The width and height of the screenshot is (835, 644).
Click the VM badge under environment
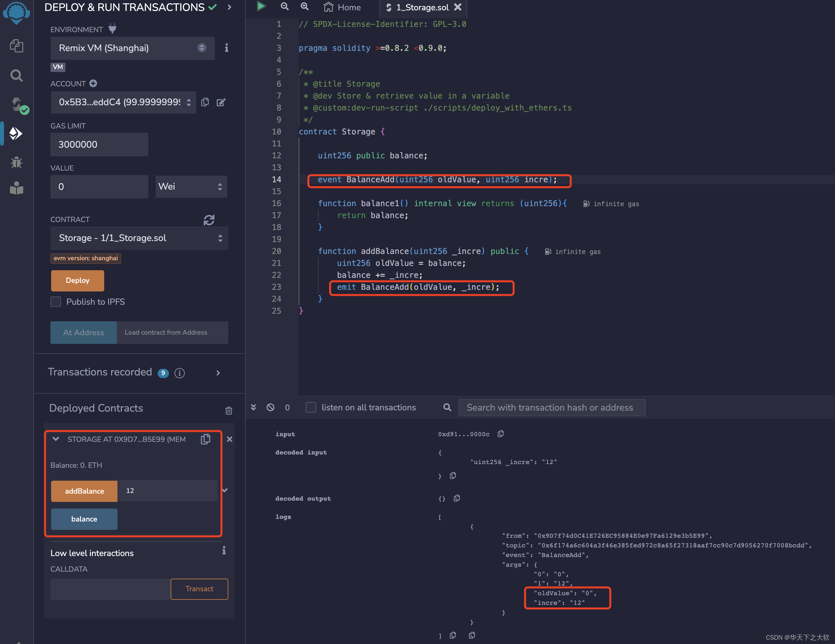[x=58, y=67]
